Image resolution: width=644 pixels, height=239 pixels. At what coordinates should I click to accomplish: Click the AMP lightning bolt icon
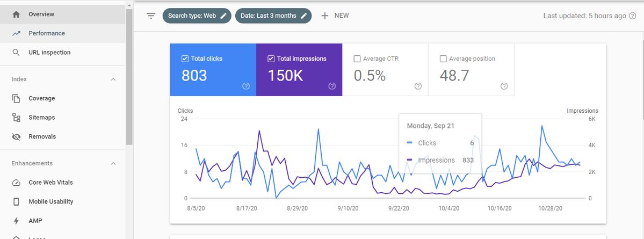(16, 221)
